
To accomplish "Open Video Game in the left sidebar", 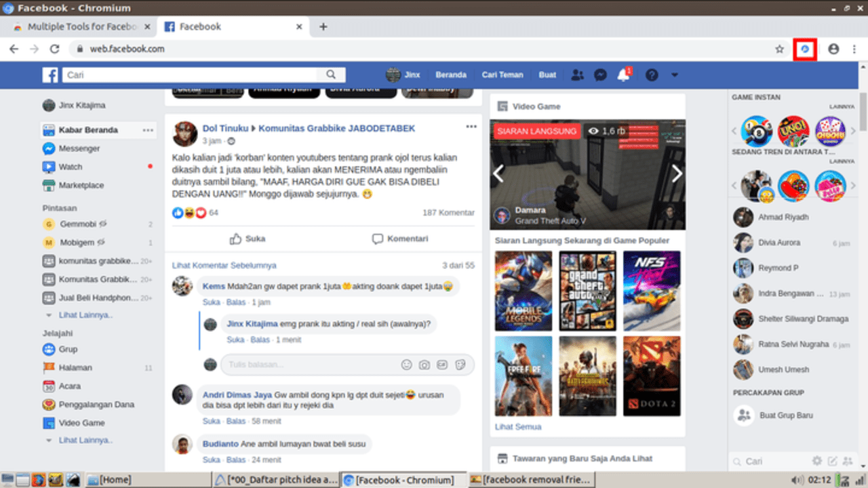I will pos(73,423).
